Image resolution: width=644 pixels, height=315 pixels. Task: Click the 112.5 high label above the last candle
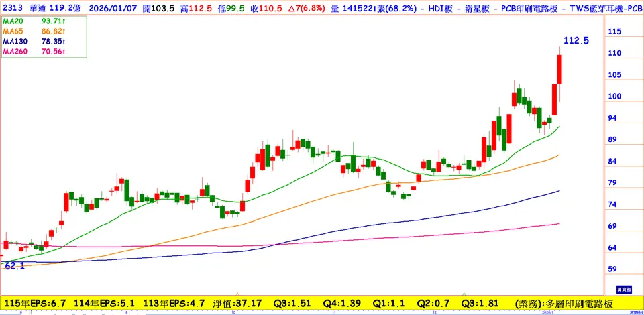[x=576, y=41]
